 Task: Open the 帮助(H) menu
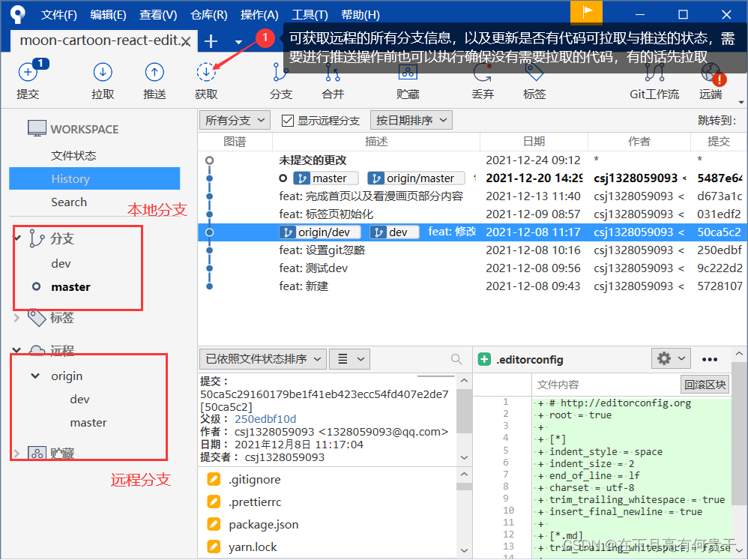tap(361, 15)
